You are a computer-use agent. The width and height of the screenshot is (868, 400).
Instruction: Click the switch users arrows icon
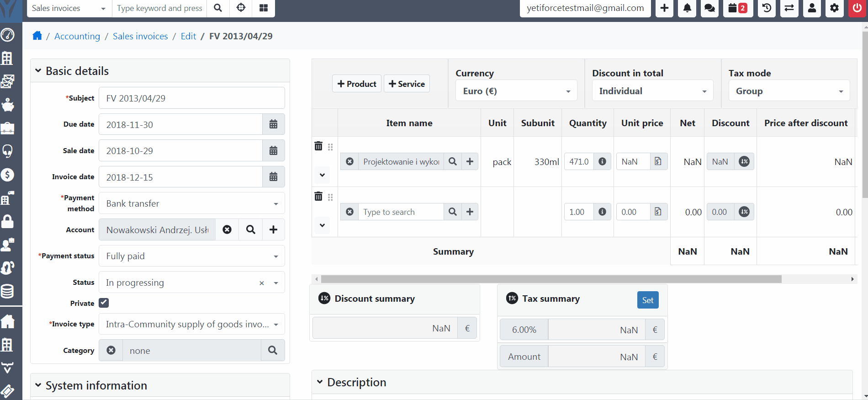[x=789, y=8]
